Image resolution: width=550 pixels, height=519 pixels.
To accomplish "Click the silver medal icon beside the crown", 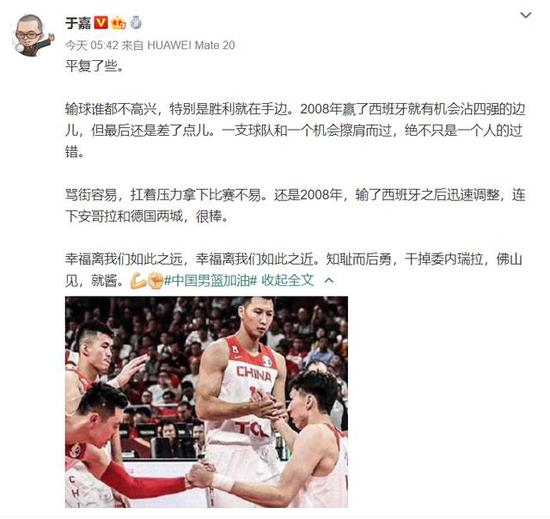I will 136,23.
